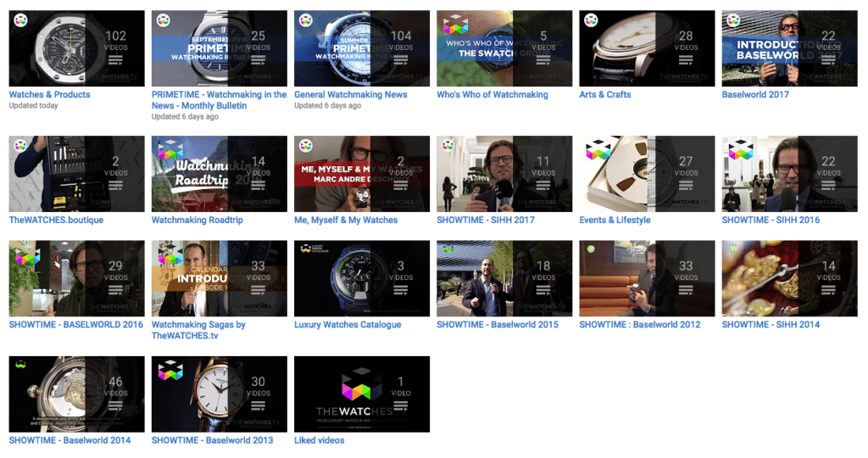
Task: Open the SHOWTIME - Baselworld 2013 link
Action: 212,440
